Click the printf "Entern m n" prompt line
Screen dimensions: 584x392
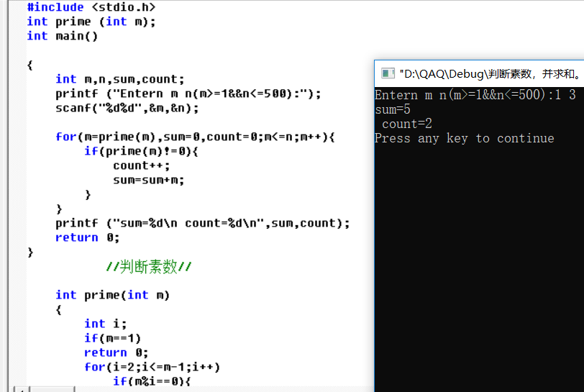tap(188, 94)
